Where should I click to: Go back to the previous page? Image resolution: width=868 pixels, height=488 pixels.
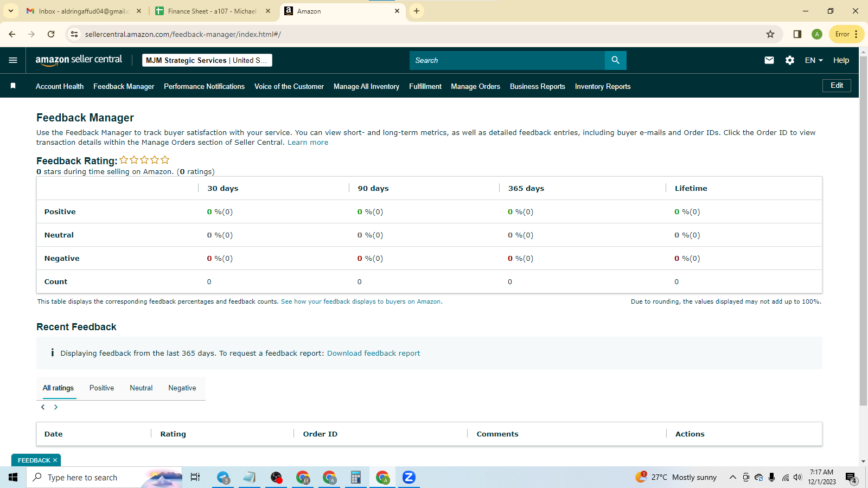pos(12,34)
